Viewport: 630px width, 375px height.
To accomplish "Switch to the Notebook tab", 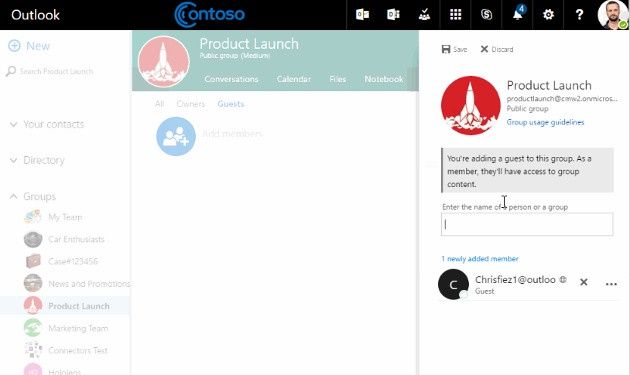I will pos(384,79).
